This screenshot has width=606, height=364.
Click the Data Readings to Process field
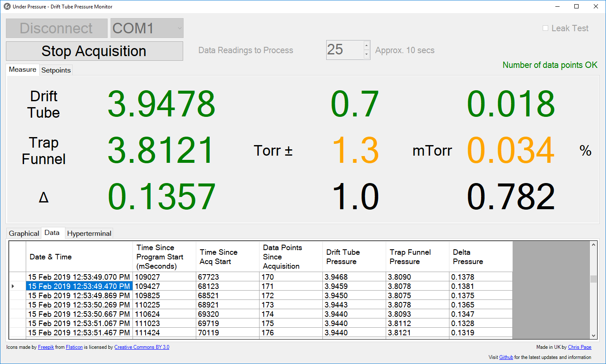click(344, 50)
